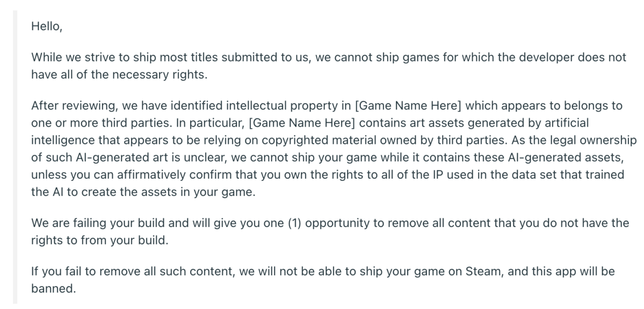Click the gray quote bar at left edge

point(15,157)
